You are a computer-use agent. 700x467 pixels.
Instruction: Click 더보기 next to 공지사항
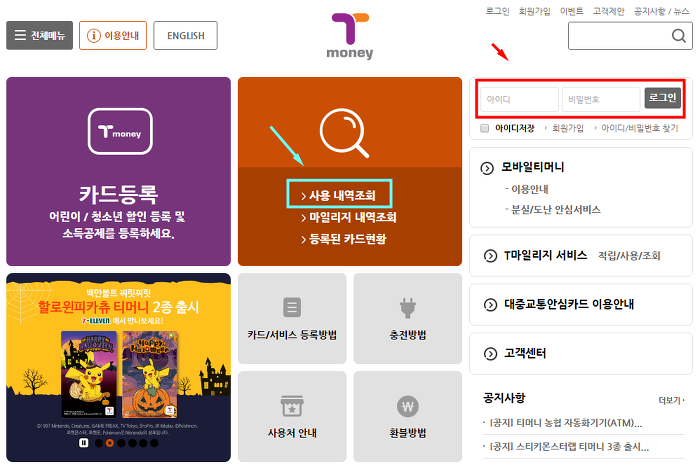tap(671, 400)
